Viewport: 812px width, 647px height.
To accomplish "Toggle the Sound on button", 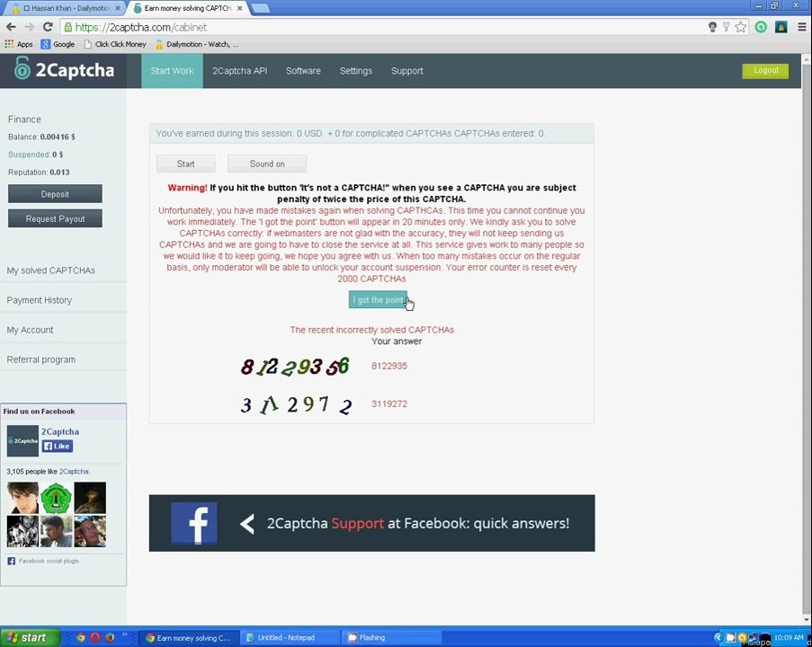I will pos(267,164).
